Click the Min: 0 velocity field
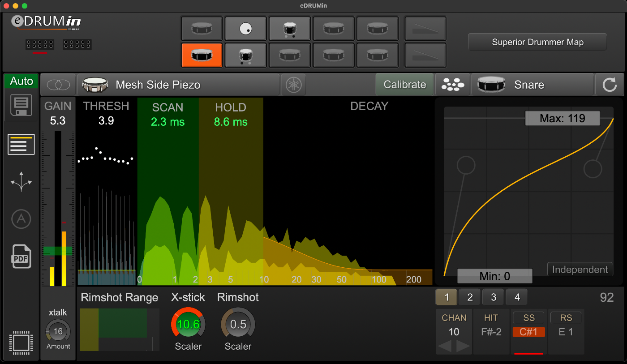 494,276
